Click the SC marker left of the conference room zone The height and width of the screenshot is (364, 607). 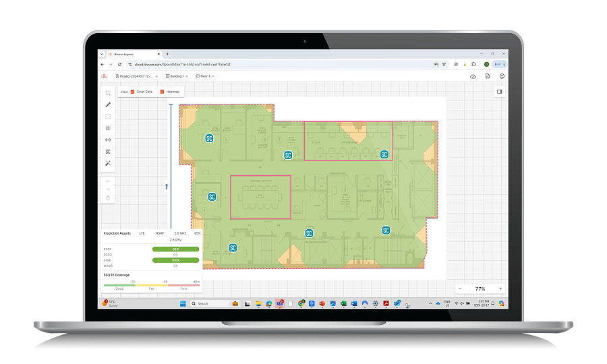point(212,197)
